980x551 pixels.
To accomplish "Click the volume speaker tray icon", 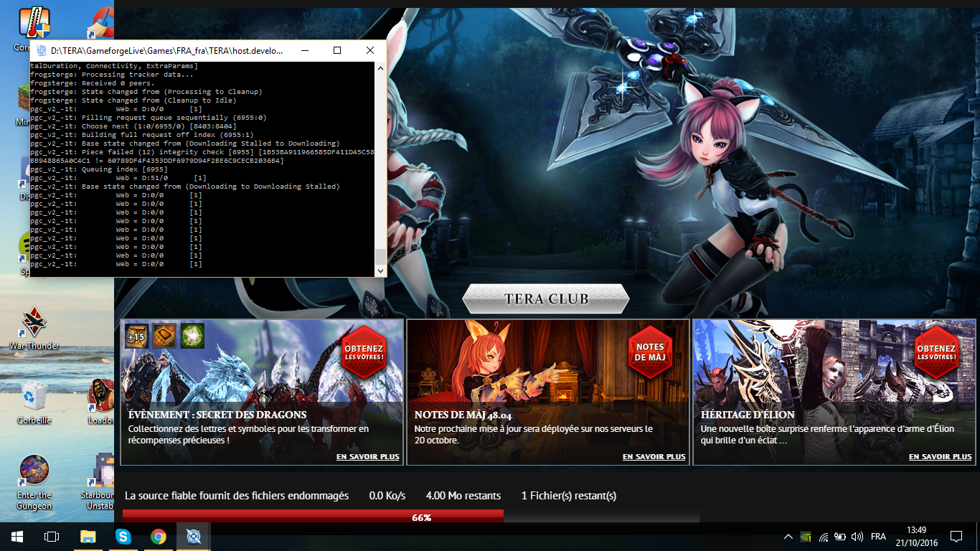I will 857,537.
